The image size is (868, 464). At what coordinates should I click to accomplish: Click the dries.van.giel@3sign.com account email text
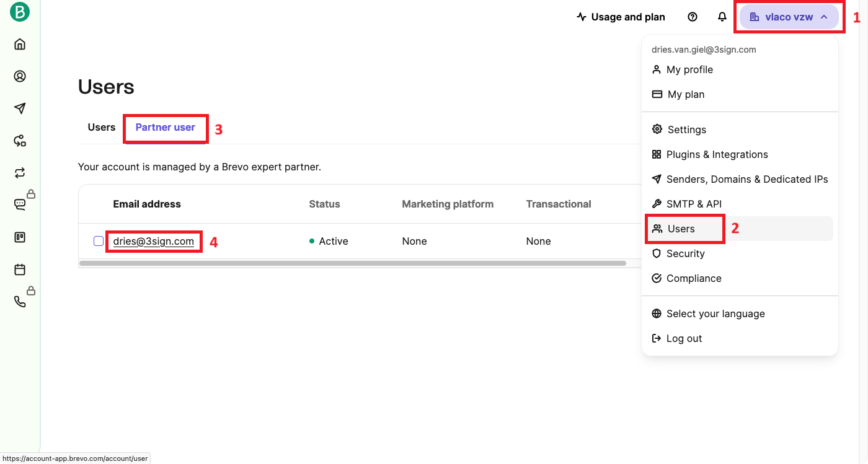(x=704, y=50)
